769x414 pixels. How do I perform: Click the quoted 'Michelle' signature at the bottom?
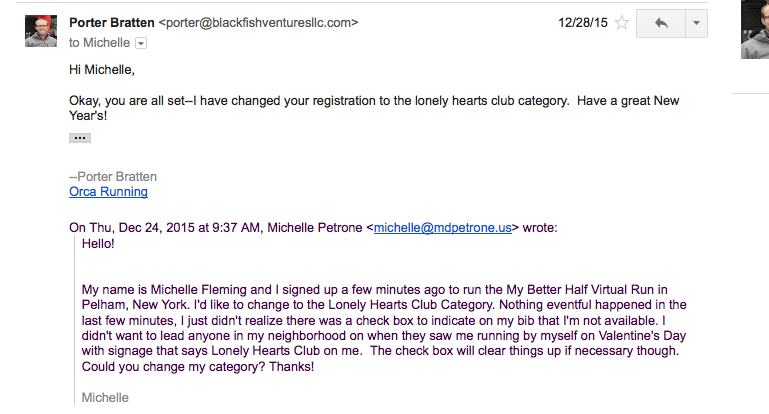pyautogui.click(x=105, y=397)
